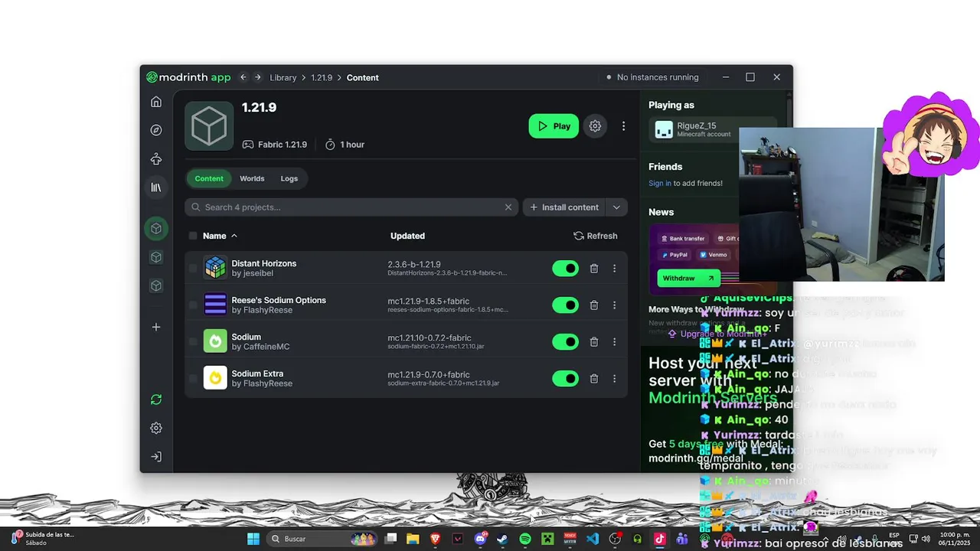Sort by Name using the arrow

234,236
